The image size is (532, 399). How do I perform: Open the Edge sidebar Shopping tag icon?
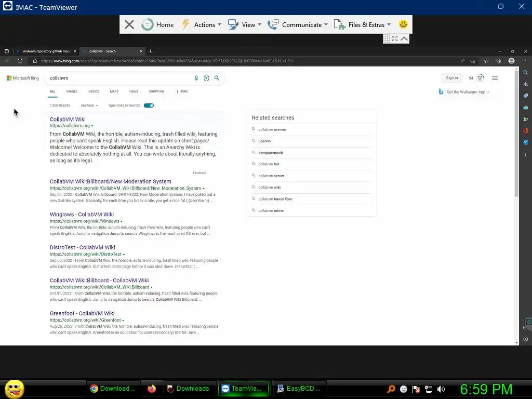[526, 96]
